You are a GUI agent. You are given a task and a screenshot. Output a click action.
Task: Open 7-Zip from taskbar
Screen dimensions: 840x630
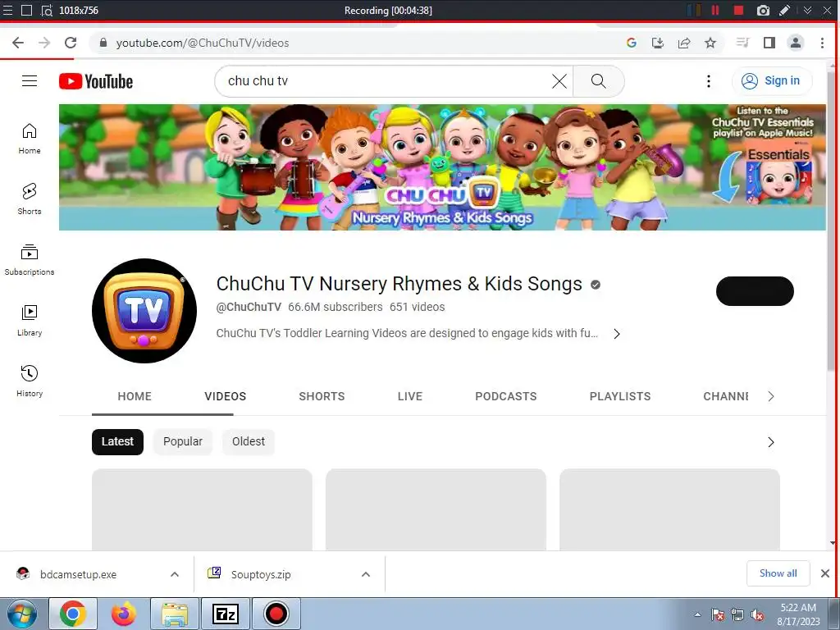pyautogui.click(x=225, y=614)
